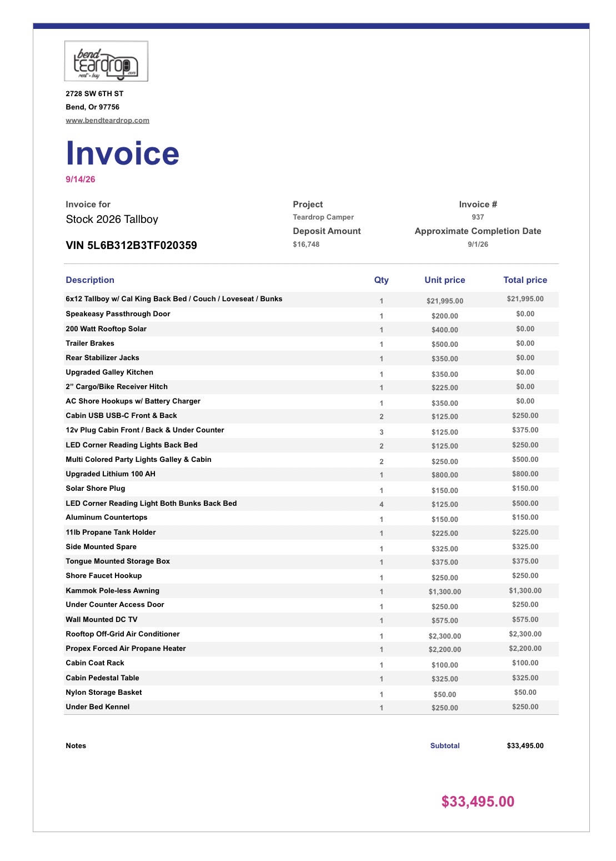
Task: Click the invoice date 9/14/26
Action: point(81,179)
